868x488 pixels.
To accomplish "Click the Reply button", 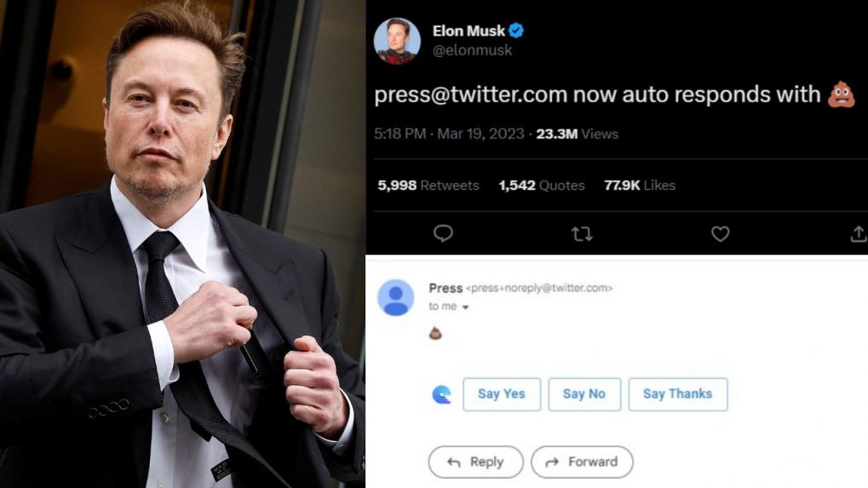I will point(475,462).
